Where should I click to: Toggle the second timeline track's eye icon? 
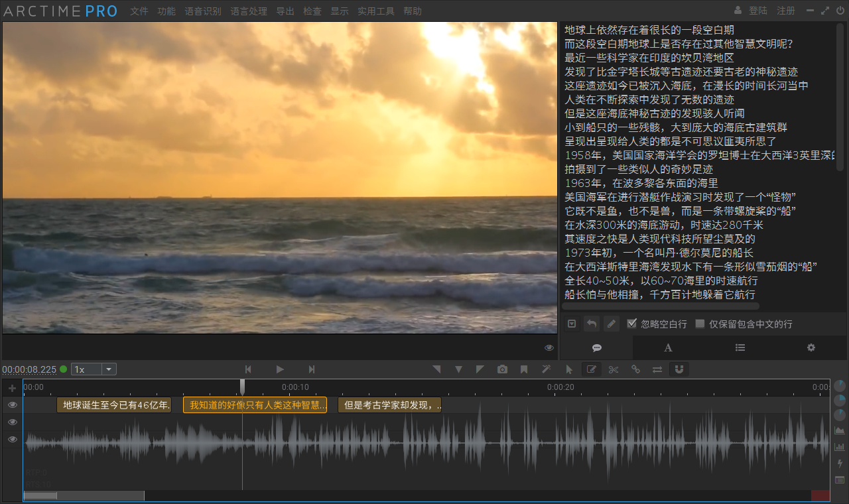coord(12,422)
